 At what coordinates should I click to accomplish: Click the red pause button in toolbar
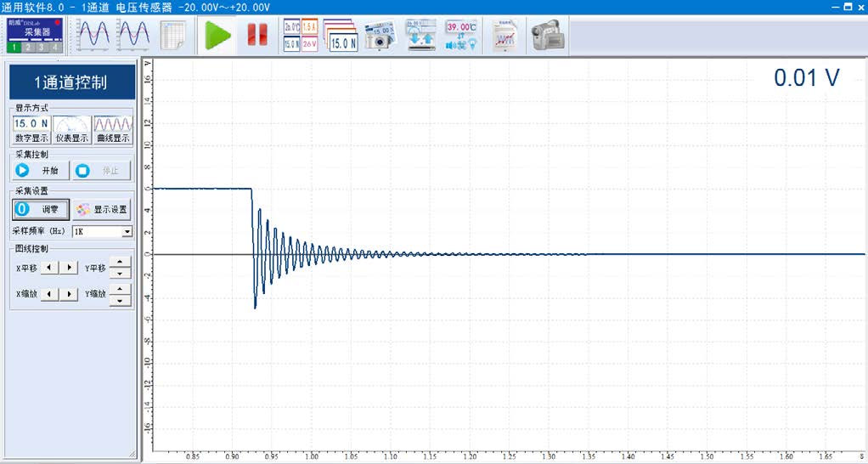257,36
